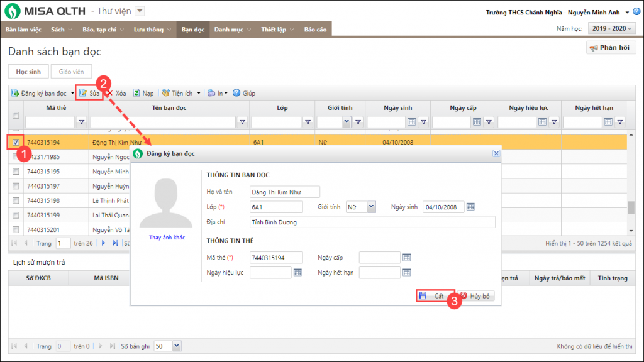Viewport: 644px width, 362px height.
Task: Click the Sửa edit toolbar icon
Action: (83, 93)
